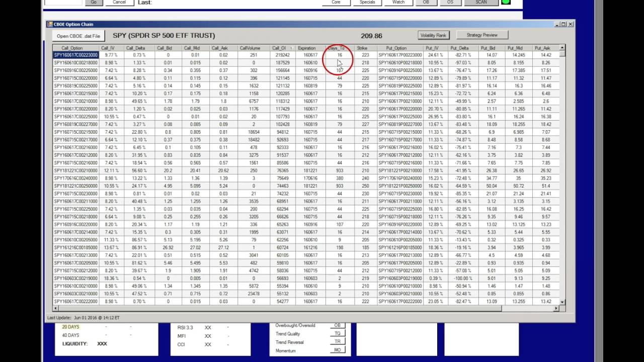Click the top OB button near Watch
This screenshot has width=644, height=362.
pos(426,2)
